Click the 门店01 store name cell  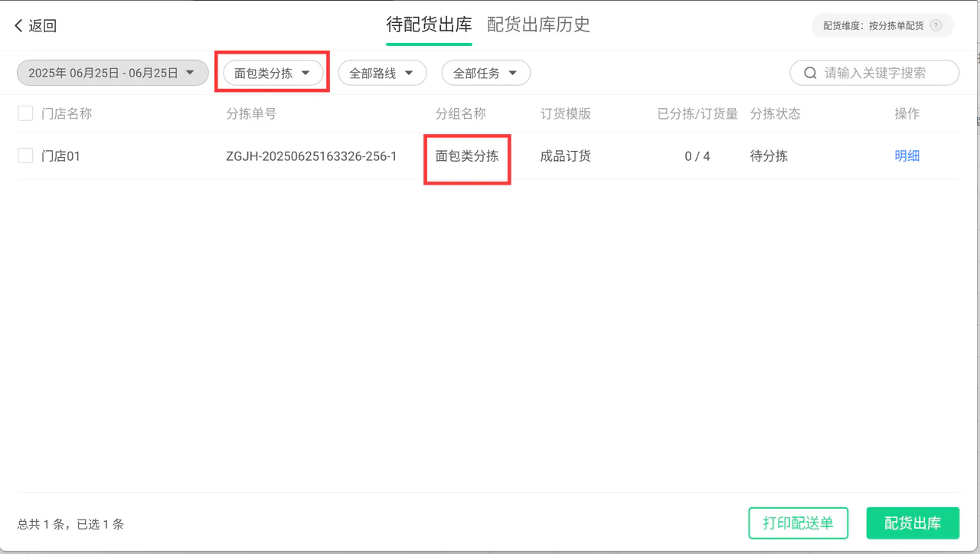60,156
